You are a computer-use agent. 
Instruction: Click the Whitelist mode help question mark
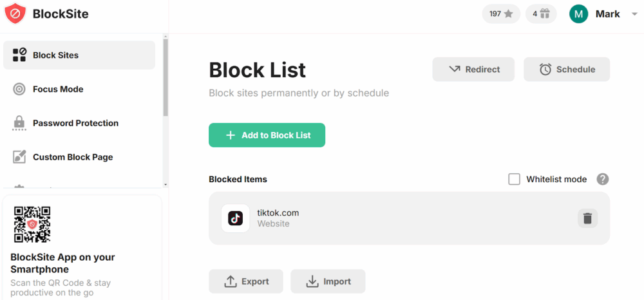tap(603, 179)
